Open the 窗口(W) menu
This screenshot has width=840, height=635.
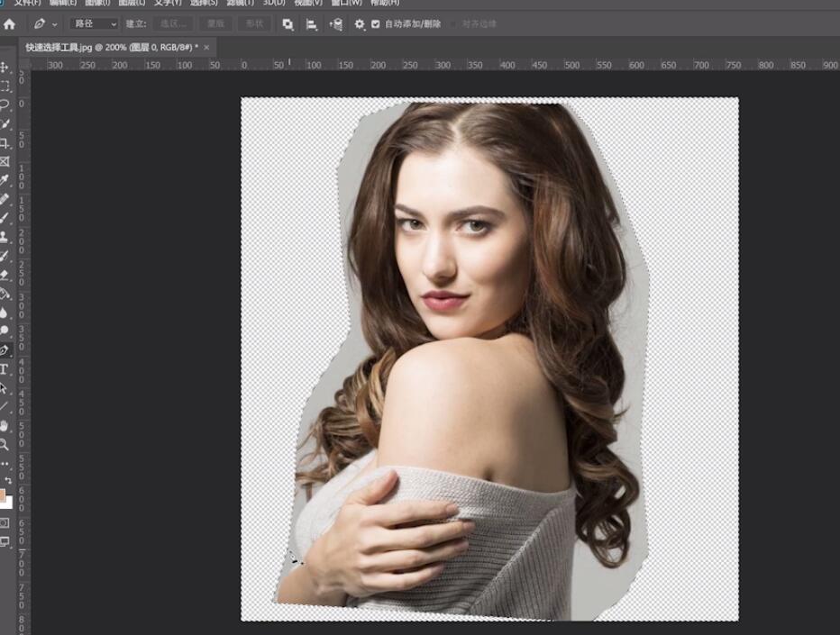[x=345, y=3]
